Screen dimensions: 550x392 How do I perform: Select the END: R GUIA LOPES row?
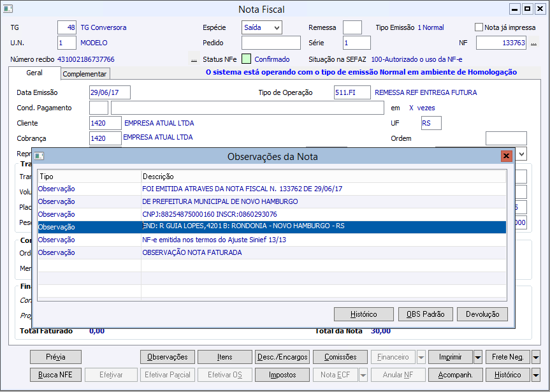coord(272,227)
